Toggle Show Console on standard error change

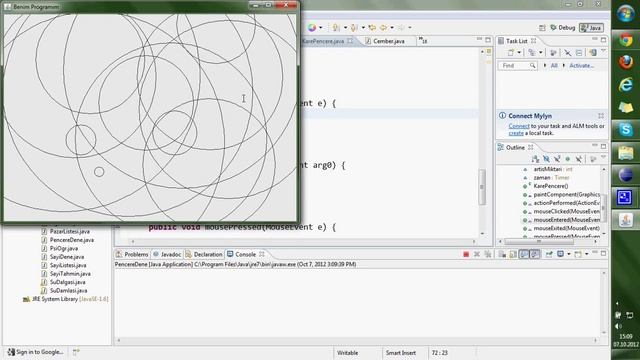535,254
